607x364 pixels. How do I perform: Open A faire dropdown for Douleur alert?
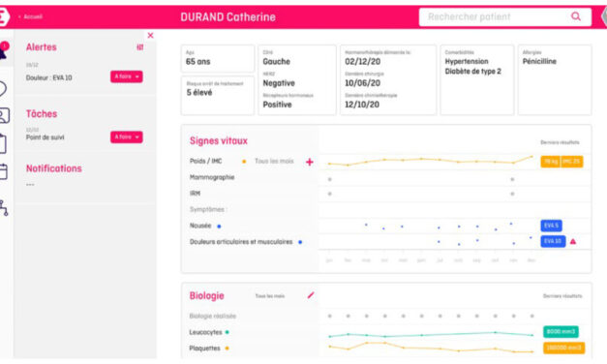point(127,76)
